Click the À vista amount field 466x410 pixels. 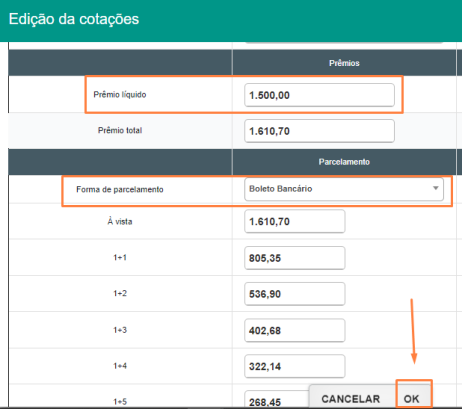point(294,221)
